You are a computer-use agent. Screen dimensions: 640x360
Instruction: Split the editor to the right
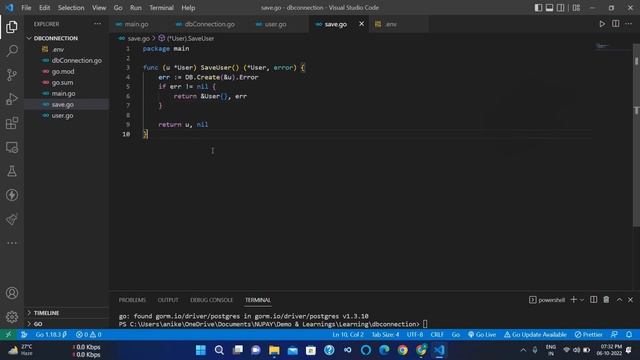pyautogui.click(x=616, y=24)
